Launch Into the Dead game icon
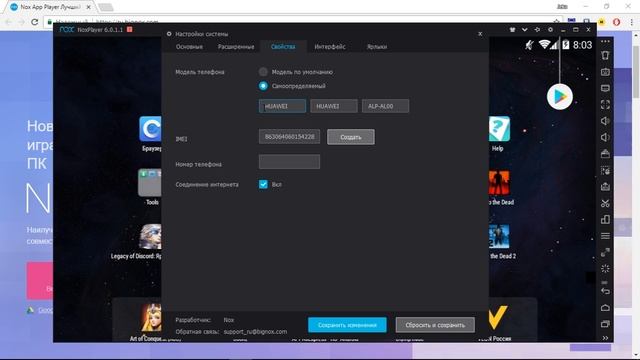The width and height of the screenshot is (640, 360). [499, 183]
